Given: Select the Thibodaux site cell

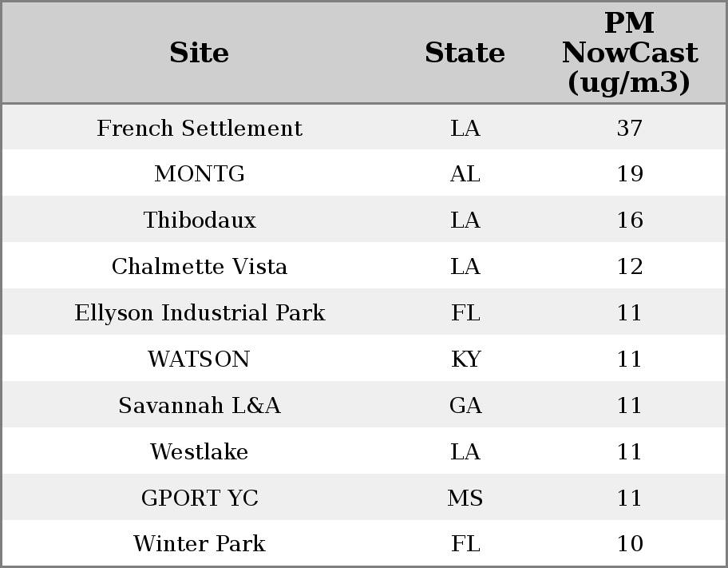Looking at the screenshot, I should [x=200, y=220].
